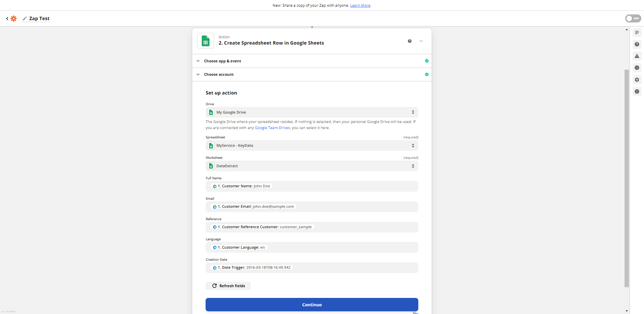Viewport: 644px width, 314px height.
Task: Open the help sidebar icon
Action: (x=637, y=44)
